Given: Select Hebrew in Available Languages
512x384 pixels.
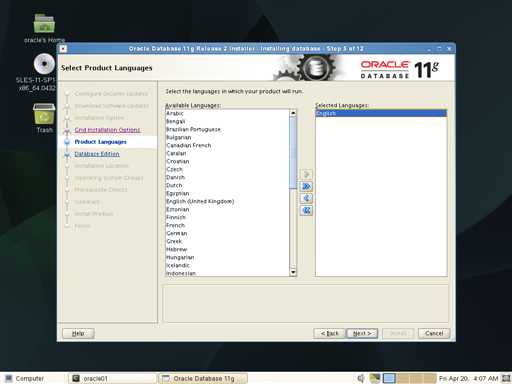Looking at the screenshot, I should point(228,249).
